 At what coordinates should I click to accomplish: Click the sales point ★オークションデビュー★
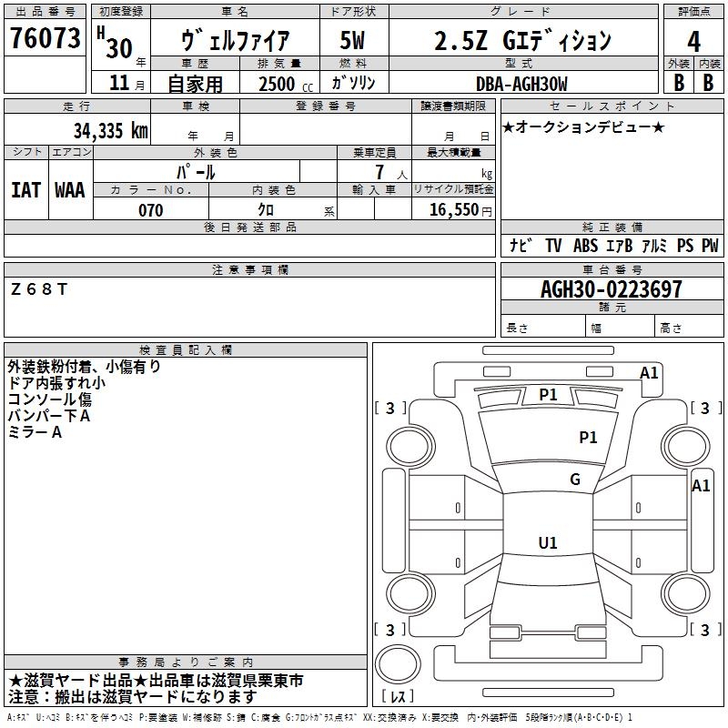pos(583,126)
